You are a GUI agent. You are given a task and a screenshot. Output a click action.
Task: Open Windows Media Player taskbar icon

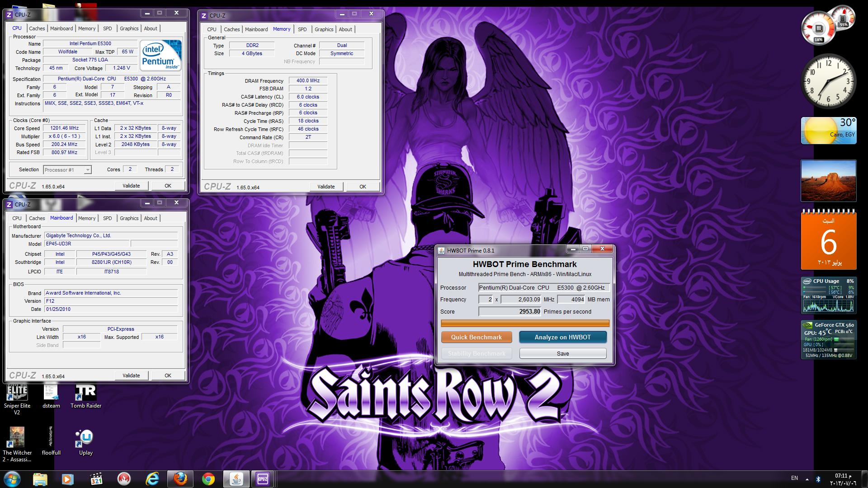68,479
